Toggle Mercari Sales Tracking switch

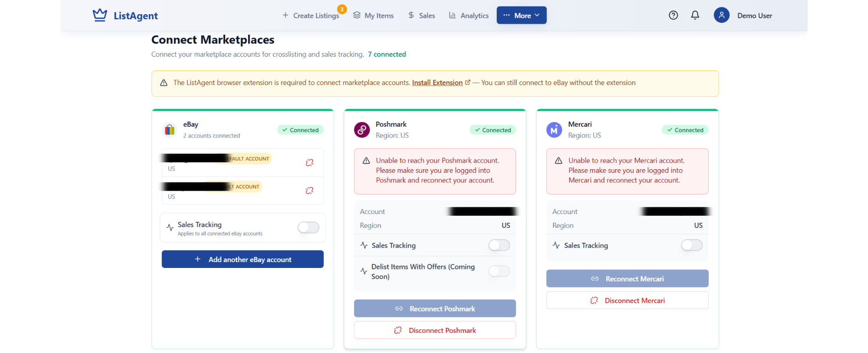(x=692, y=245)
